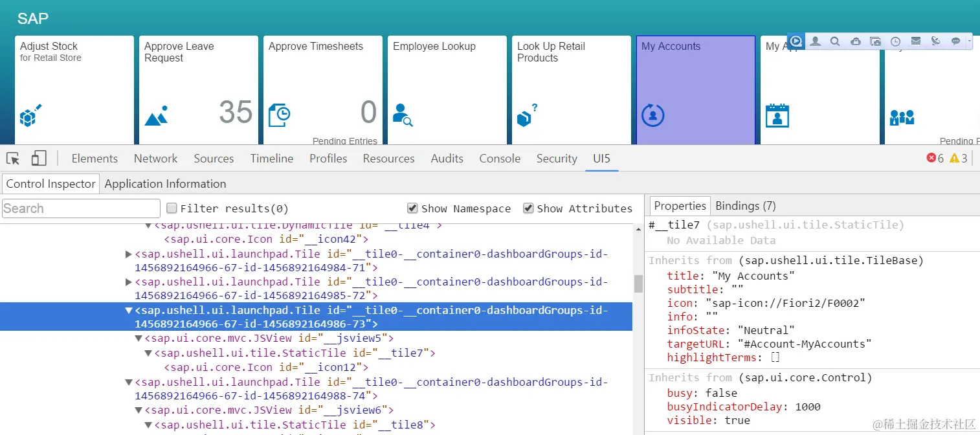This screenshot has height=435, width=980.
Task: Select the UI5 DevTools tab
Action: [601, 159]
